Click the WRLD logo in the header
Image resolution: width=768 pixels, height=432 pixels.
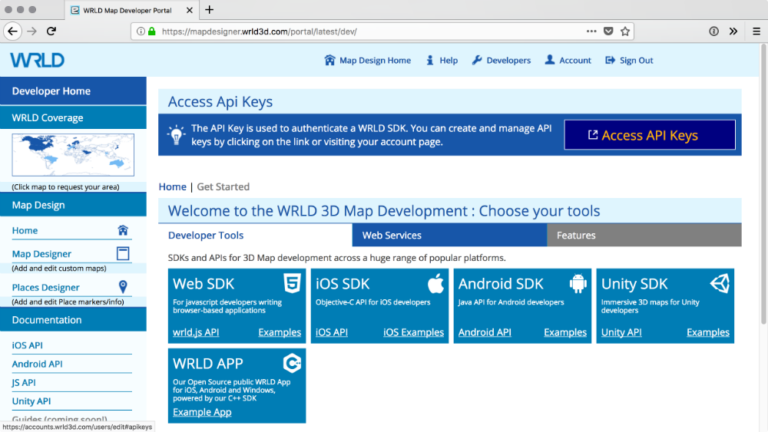(37, 60)
